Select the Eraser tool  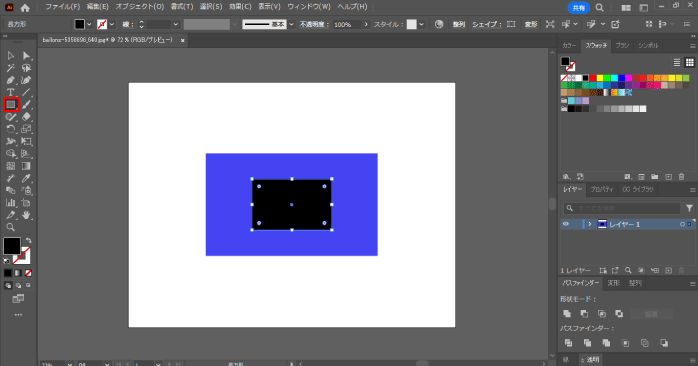pos(26,117)
